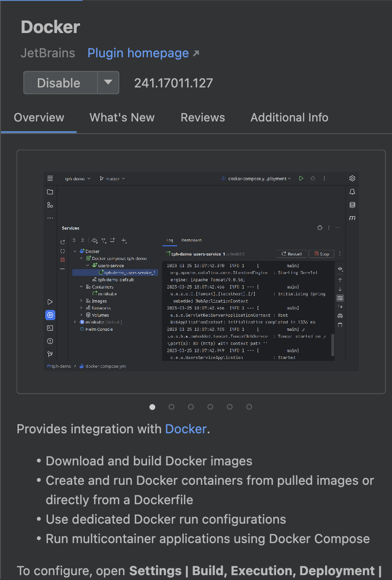Select the third screenshot carousel dot
The height and width of the screenshot is (580, 392).
click(x=191, y=407)
